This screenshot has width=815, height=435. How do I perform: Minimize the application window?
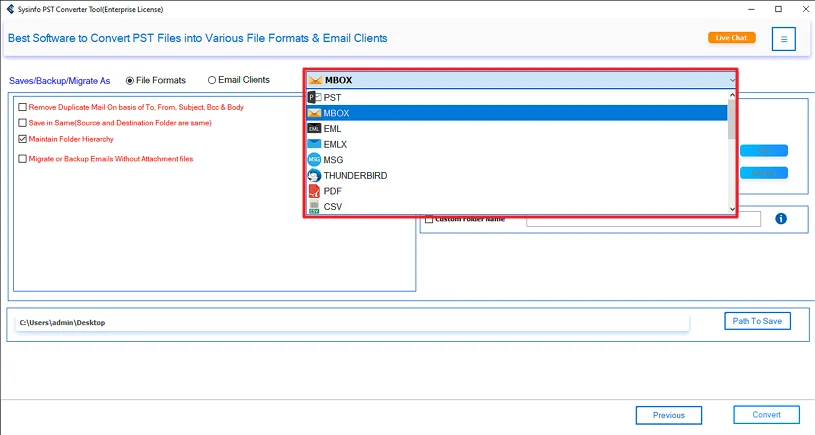751,9
